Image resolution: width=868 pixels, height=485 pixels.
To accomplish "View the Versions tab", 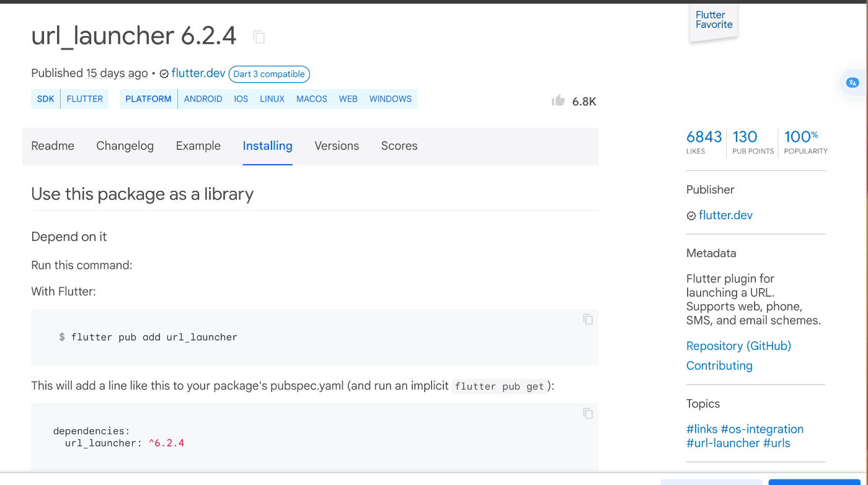I will coord(337,146).
